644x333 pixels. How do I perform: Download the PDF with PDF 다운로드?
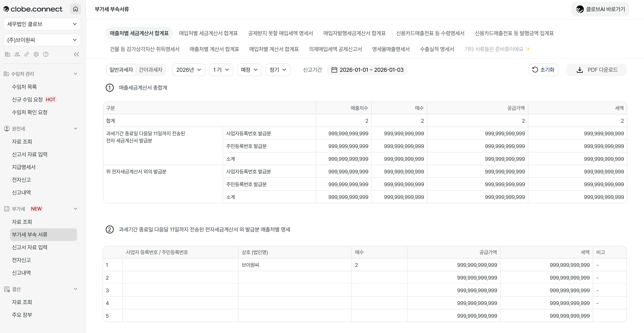596,70
